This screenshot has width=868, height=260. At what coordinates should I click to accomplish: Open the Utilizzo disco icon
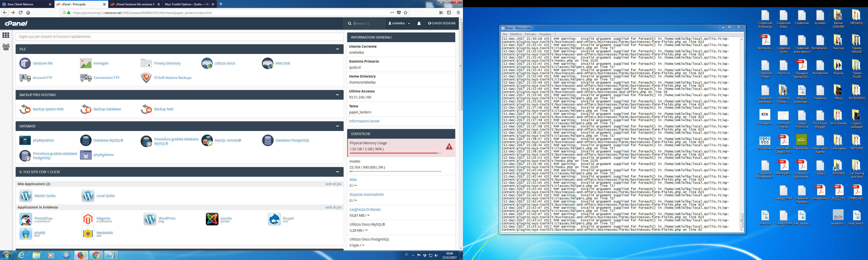207,63
